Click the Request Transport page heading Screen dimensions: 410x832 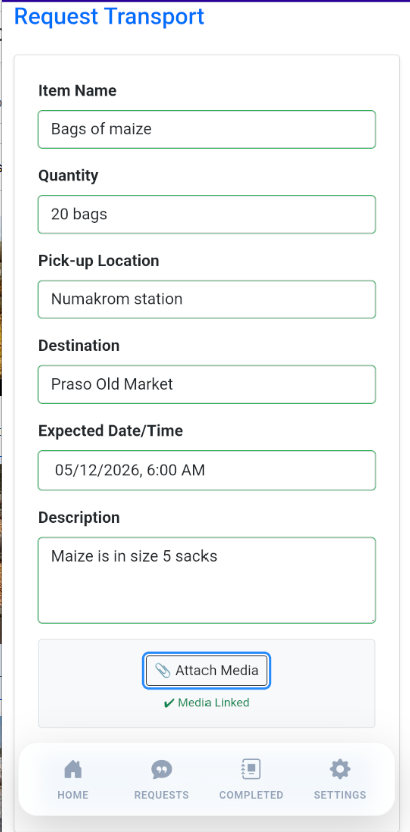tap(109, 16)
